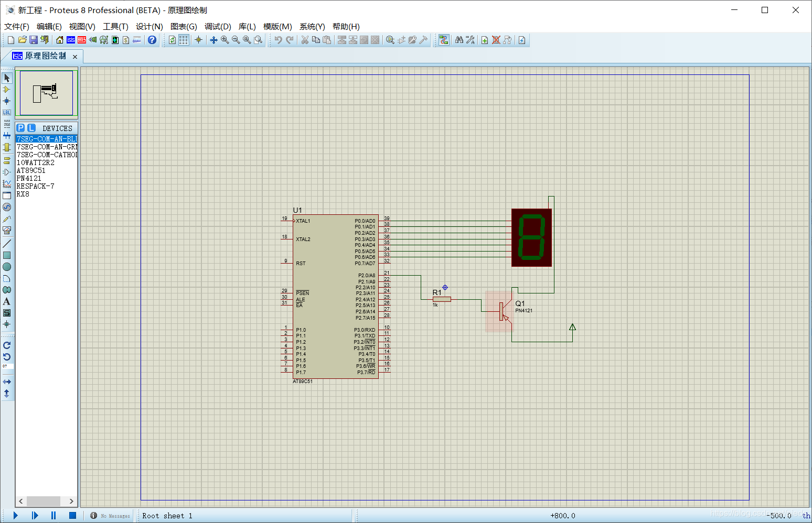Screen dimensions: 812x523
Task: Select the 2D Graphics Circle tool
Action: click(7, 267)
